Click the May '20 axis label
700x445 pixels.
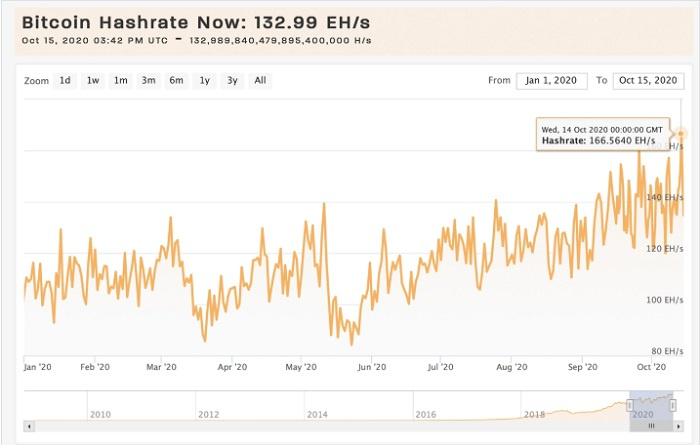[x=301, y=367]
